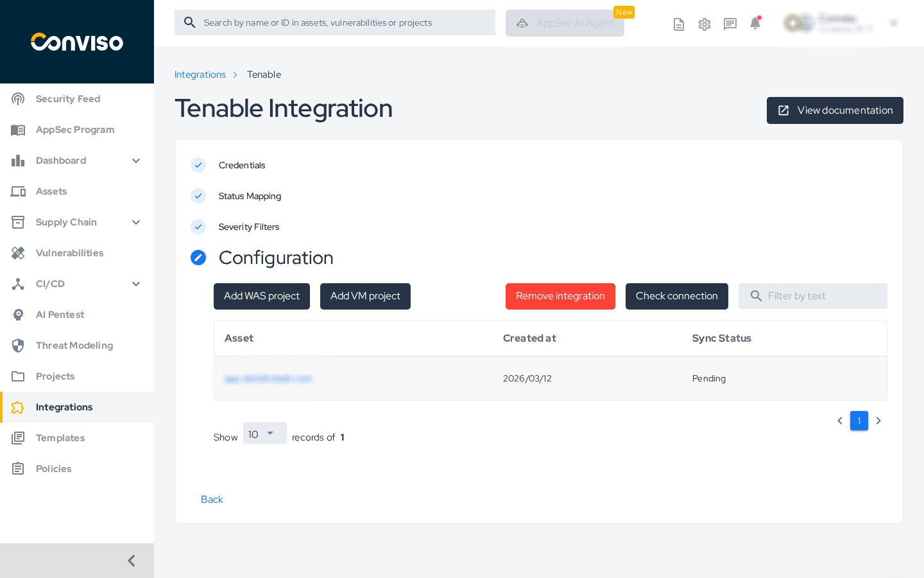
Task: Click the Dashboard bar chart icon
Action: click(x=18, y=161)
